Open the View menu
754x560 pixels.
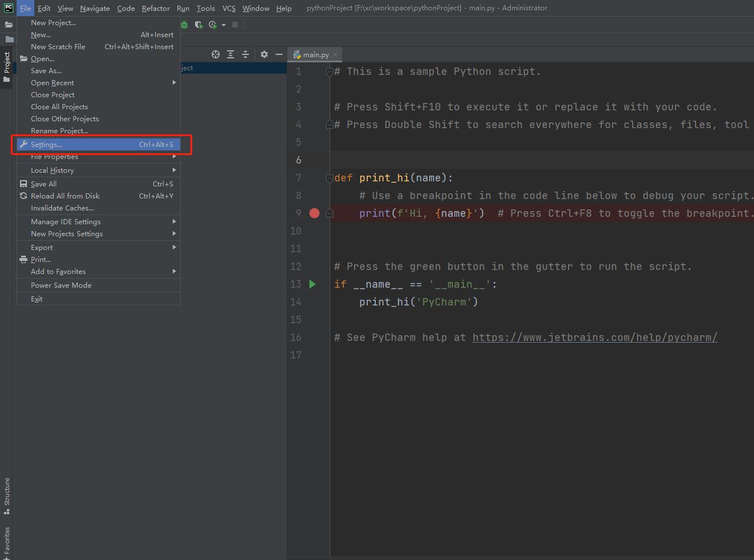tap(65, 8)
